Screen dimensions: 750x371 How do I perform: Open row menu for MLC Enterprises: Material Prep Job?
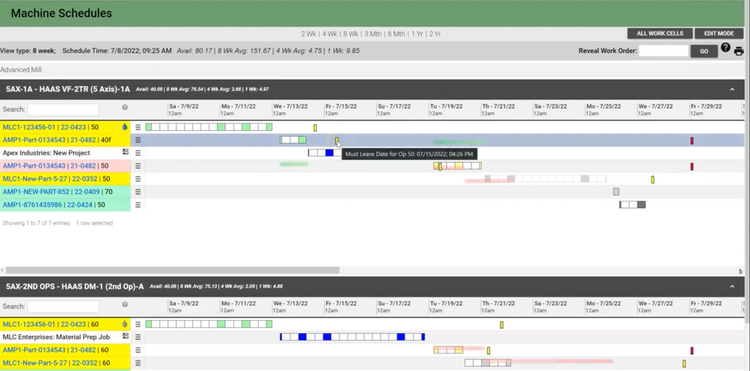pyautogui.click(x=138, y=337)
